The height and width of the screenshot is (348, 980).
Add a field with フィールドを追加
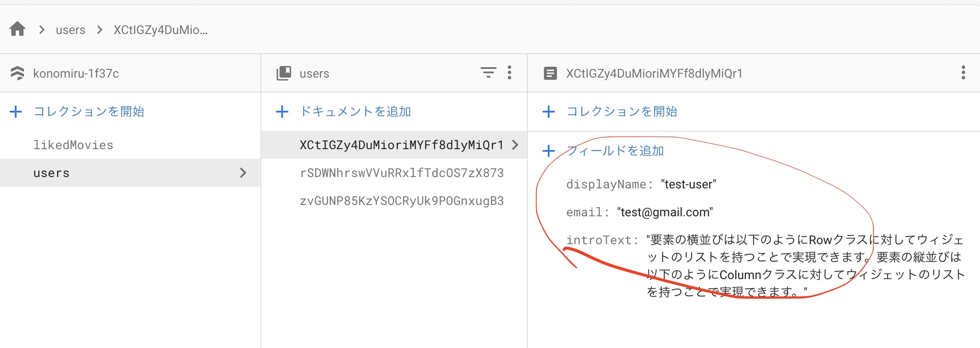point(615,151)
